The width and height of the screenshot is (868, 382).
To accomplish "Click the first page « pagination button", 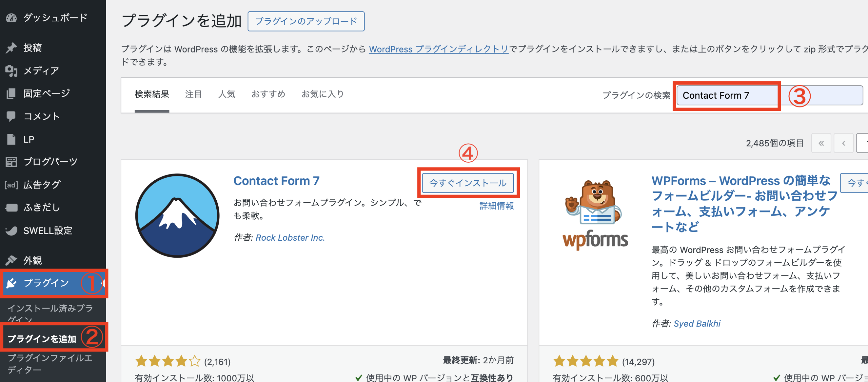I will [821, 143].
